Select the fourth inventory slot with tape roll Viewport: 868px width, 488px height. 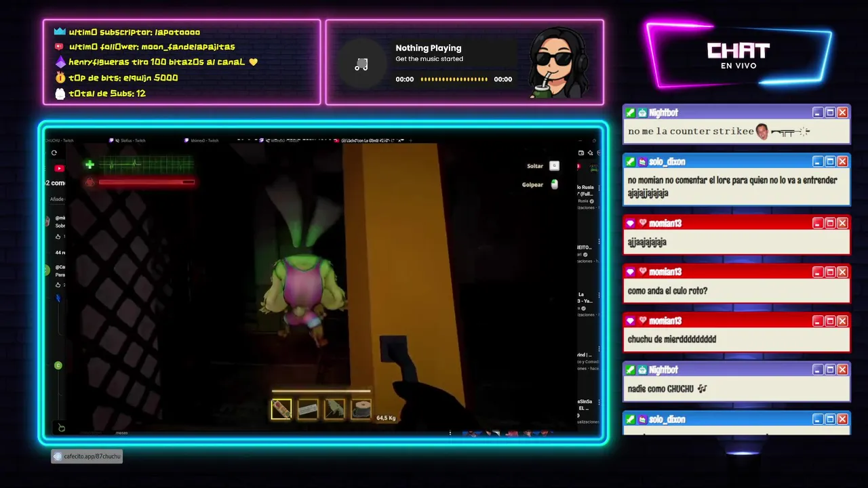361,409
